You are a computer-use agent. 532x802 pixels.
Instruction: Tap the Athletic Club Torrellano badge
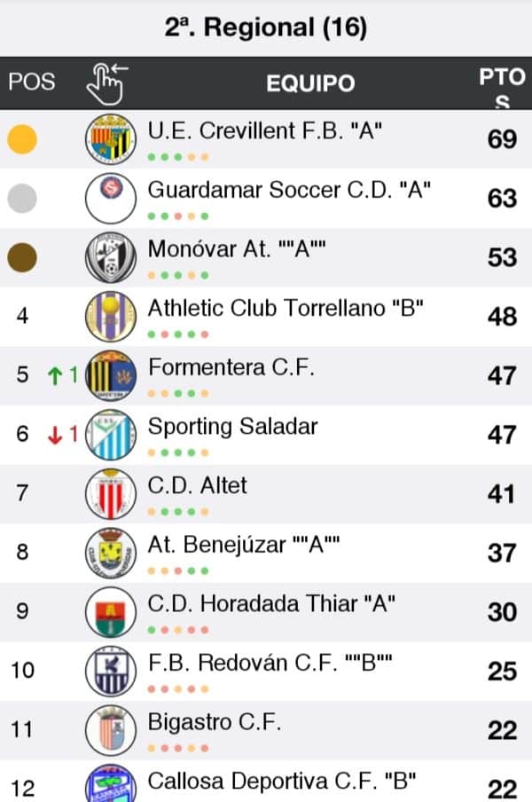(x=110, y=317)
